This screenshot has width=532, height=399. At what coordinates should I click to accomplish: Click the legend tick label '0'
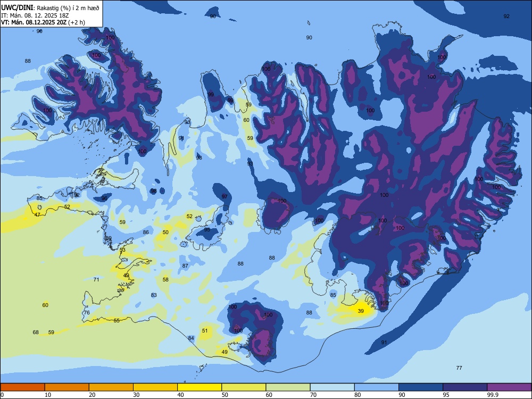pos(2,395)
